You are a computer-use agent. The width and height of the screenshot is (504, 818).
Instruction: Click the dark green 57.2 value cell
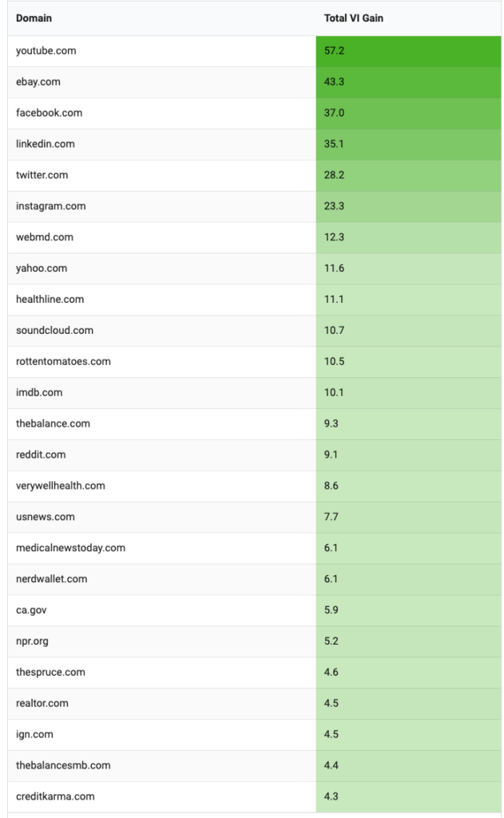pos(407,50)
